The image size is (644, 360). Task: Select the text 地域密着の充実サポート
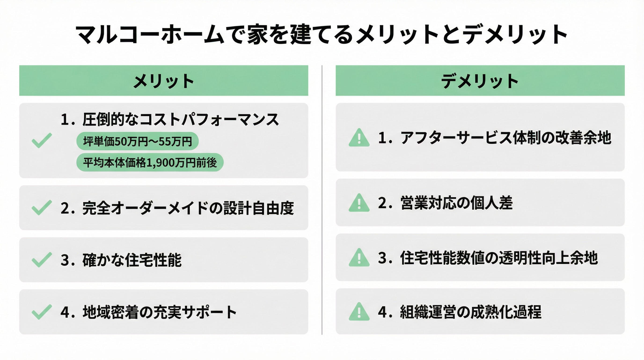pyautogui.click(x=160, y=312)
